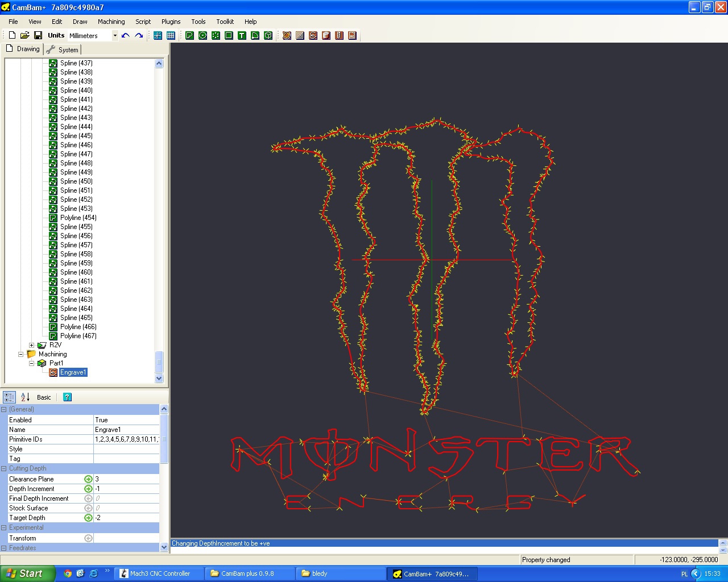This screenshot has height=582, width=728.
Task: Collapse the Feedrates property group
Action: pyautogui.click(x=4, y=548)
